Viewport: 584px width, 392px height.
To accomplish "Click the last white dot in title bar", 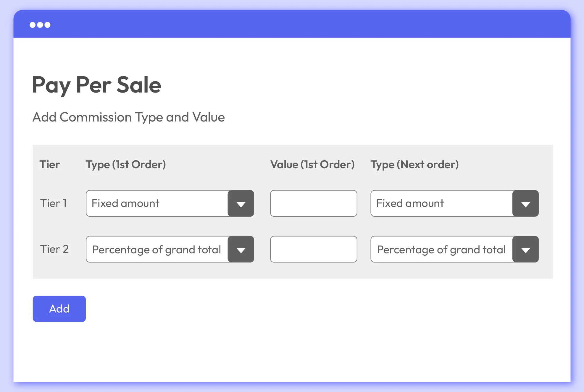I will 47,25.
